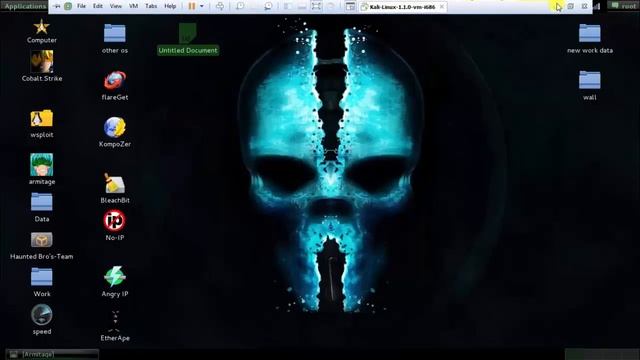Open the Kali Applications menu

coord(25,6)
